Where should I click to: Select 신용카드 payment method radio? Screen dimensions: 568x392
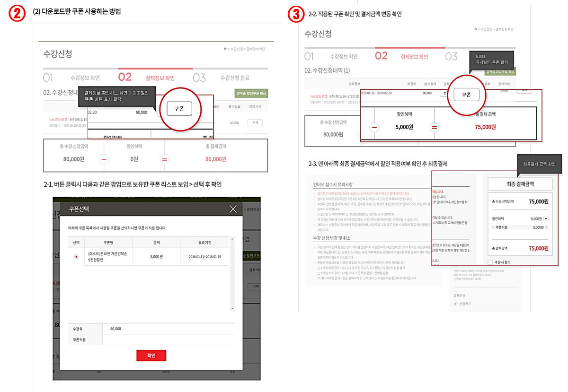tap(456, 304)
